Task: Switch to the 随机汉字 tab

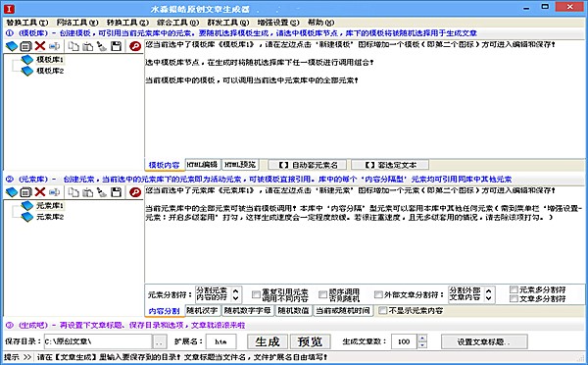Action: (203, 311)
